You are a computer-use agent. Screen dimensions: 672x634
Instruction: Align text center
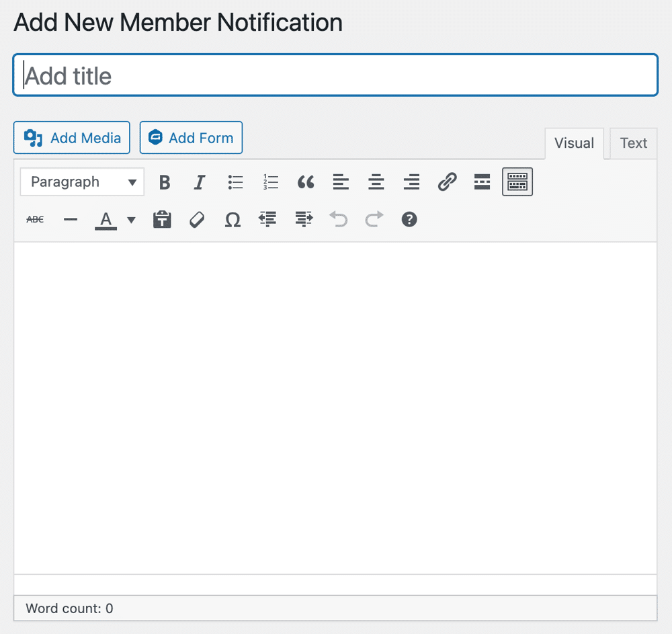[376, 182]
